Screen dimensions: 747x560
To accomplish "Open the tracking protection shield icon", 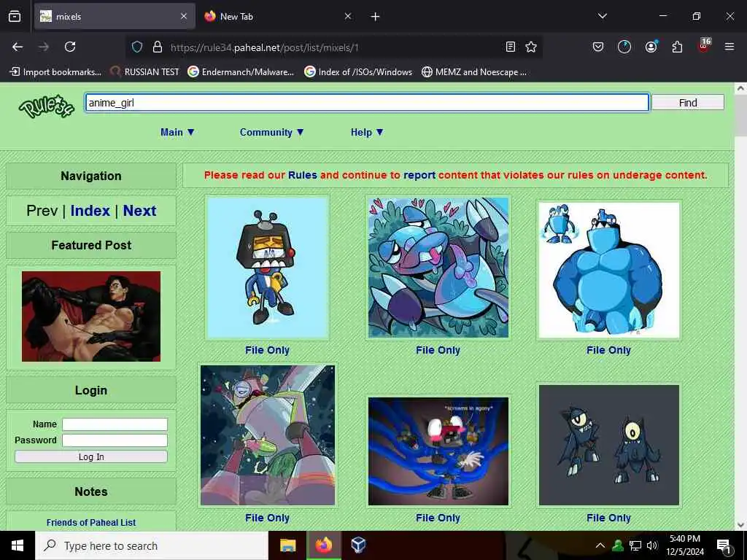I will pyautogui.click(x=137, y=47).
